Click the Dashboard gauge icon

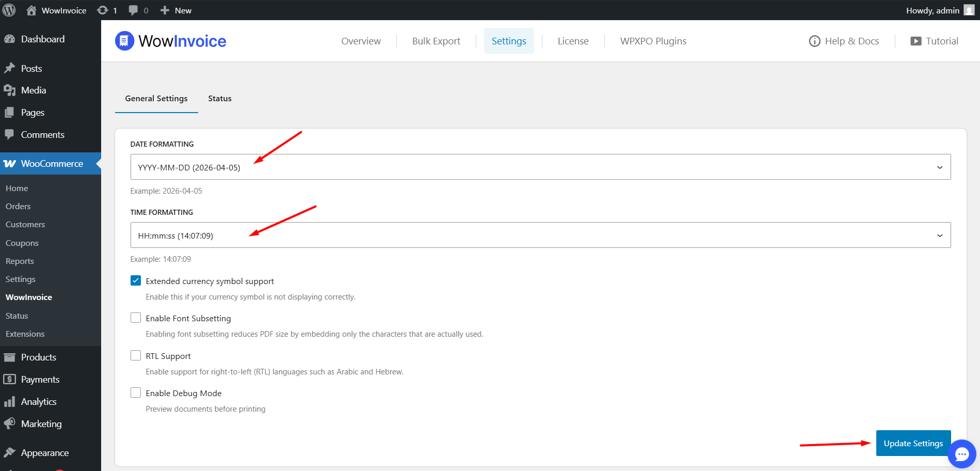[9, 39]
